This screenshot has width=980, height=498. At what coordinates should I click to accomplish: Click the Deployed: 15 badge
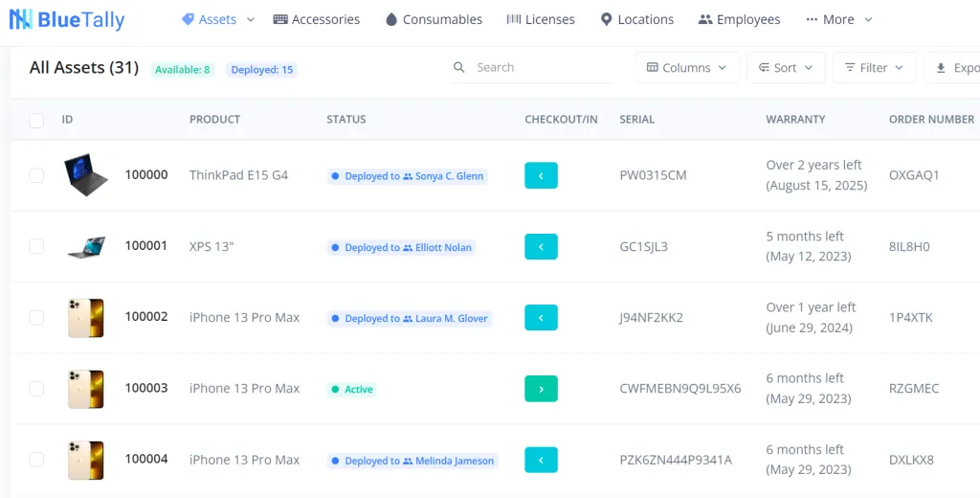tap(262, 70)
